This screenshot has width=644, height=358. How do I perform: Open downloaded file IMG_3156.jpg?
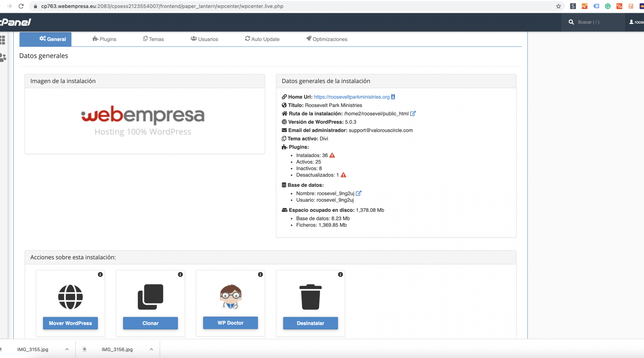pyautogui.click(x=117, y=349)
